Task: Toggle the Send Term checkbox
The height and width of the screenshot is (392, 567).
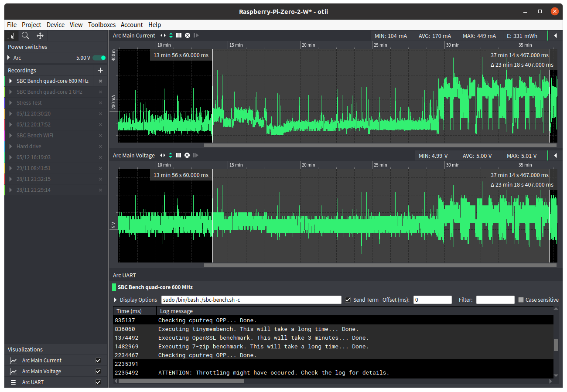Action: [x=348, y=300]
